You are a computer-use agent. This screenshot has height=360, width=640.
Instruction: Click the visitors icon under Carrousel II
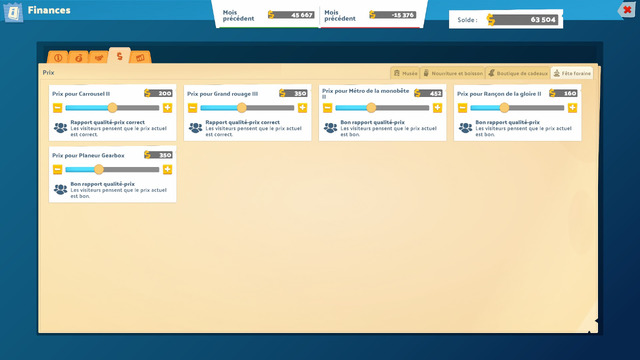click(60, 128)
